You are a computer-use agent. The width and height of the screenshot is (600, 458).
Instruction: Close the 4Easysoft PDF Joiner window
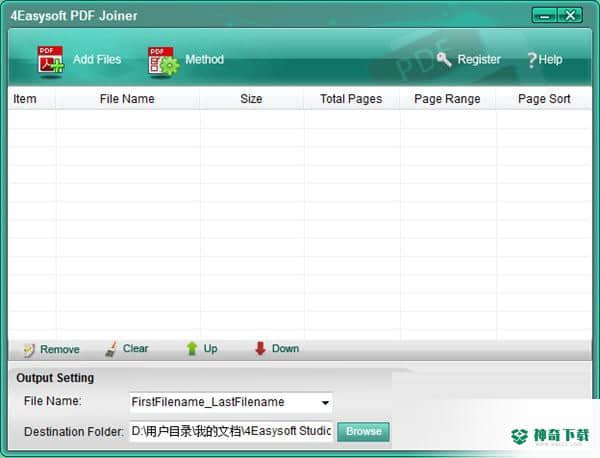[x=570, y=16]
